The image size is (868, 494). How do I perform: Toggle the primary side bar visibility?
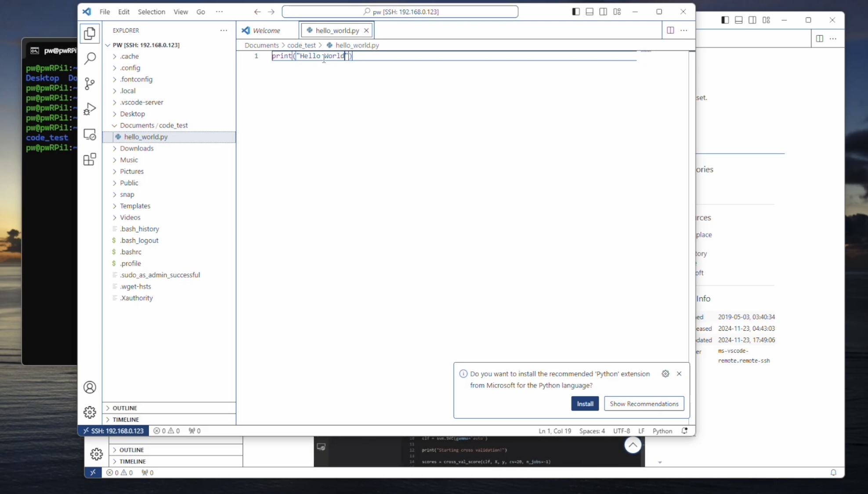point(576,12)
